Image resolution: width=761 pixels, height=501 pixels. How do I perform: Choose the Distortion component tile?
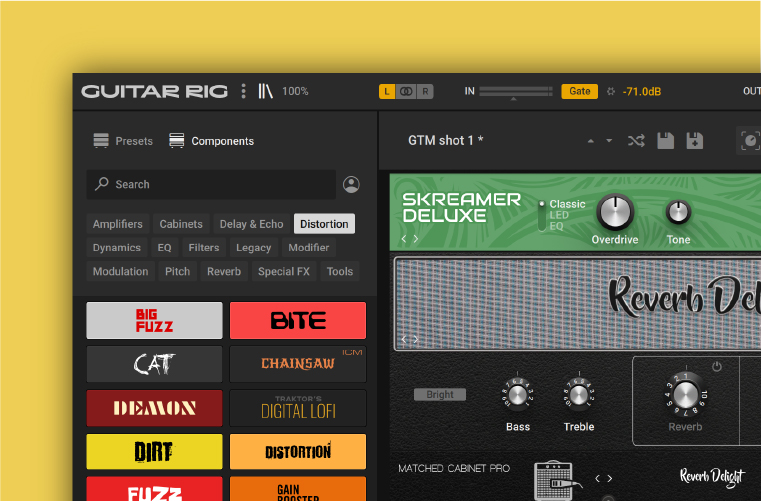pos(298,451)
